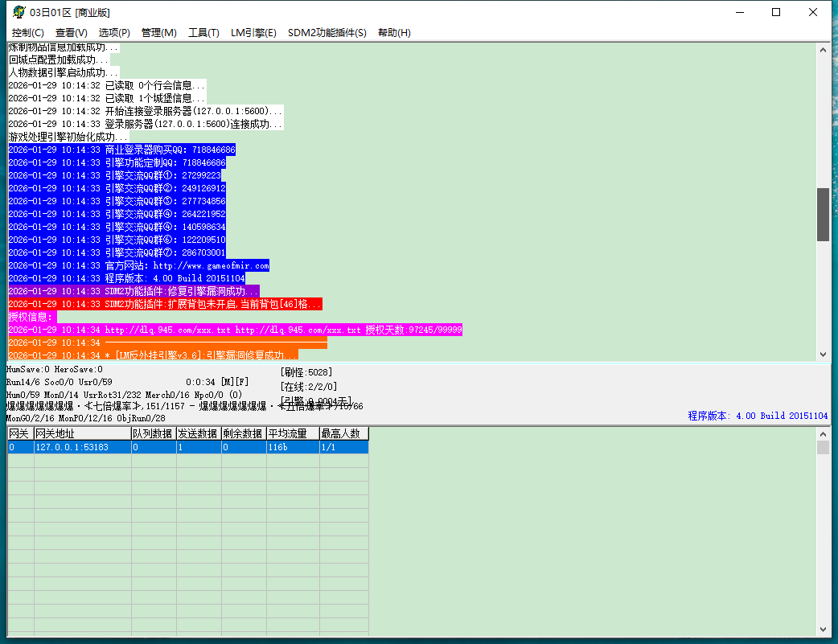Click the log line 回城点配置加载成功
The image size is (838, 644).
point(59,59)
